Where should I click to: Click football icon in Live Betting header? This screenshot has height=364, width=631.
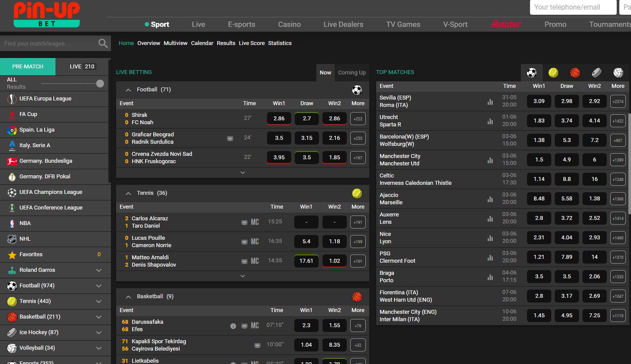click(x=357, y=90)
